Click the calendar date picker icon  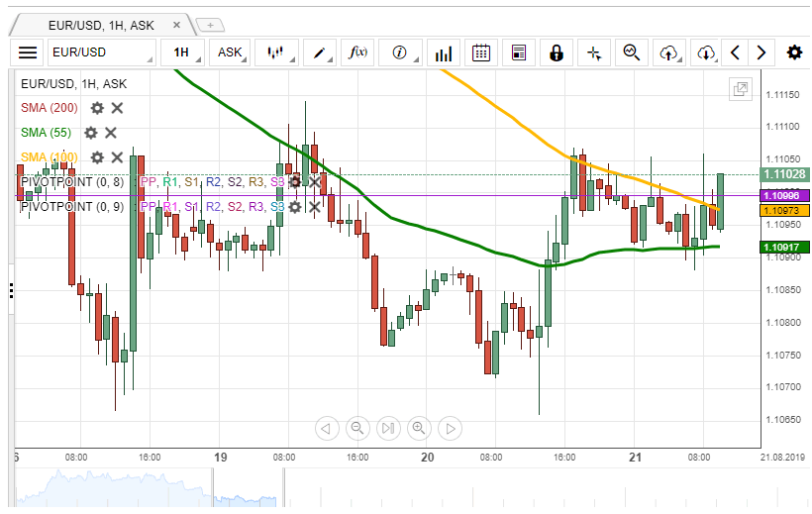click(x=481, y=52)
